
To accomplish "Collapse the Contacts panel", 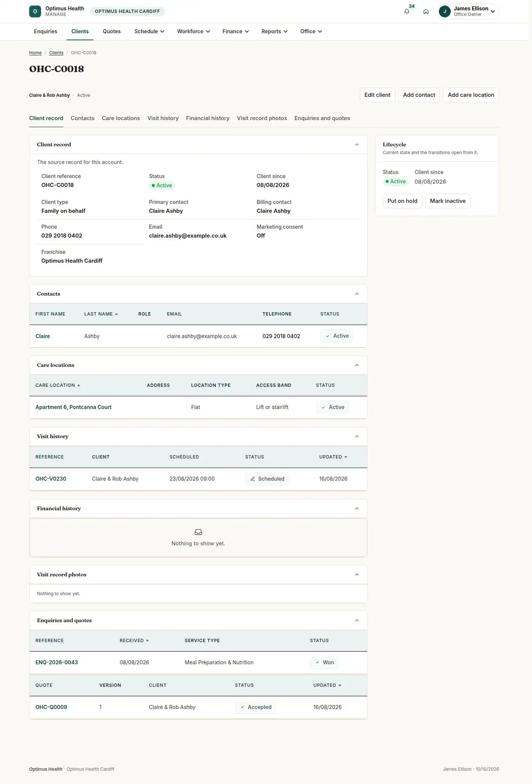I will 357,294.
